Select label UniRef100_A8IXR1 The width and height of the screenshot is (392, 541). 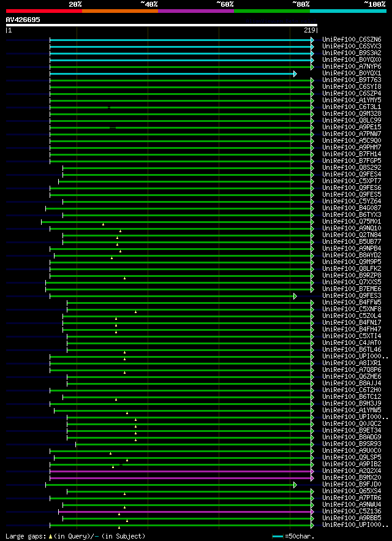pyautogui.click(x=352, y=363)
